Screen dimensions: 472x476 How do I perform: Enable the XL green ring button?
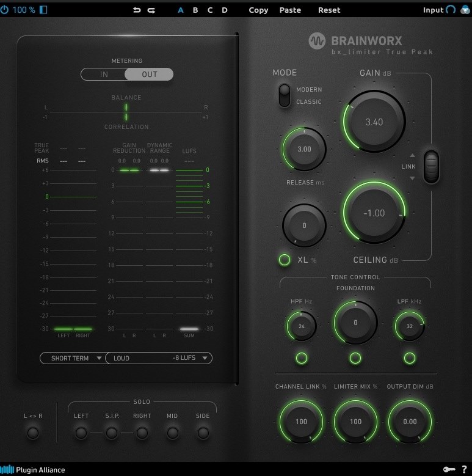[x=285, y=260]
